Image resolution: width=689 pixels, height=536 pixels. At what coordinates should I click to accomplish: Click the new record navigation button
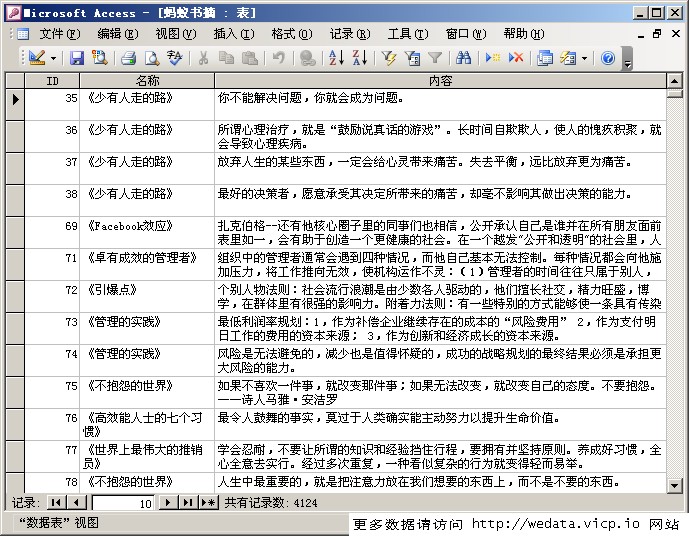point(208,502)
